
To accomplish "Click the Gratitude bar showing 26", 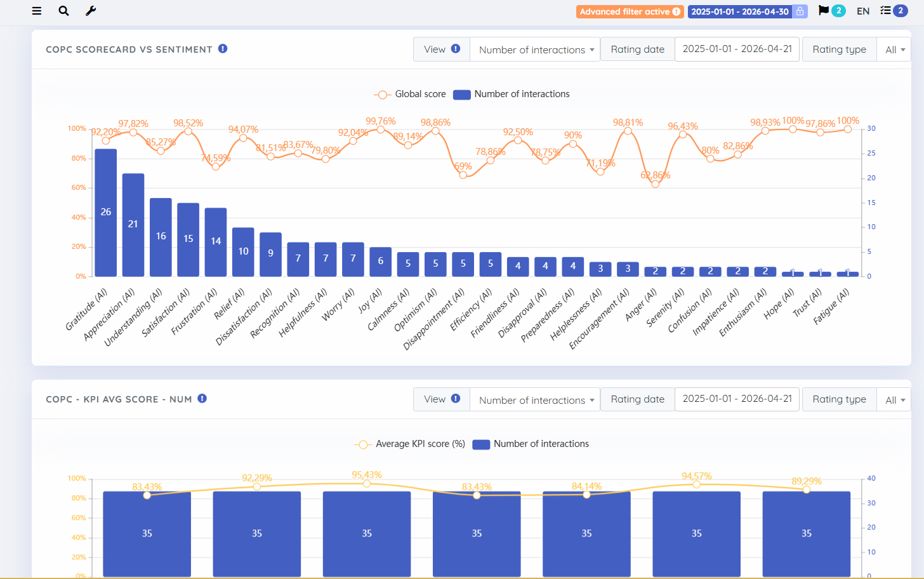I will [106, 213].
